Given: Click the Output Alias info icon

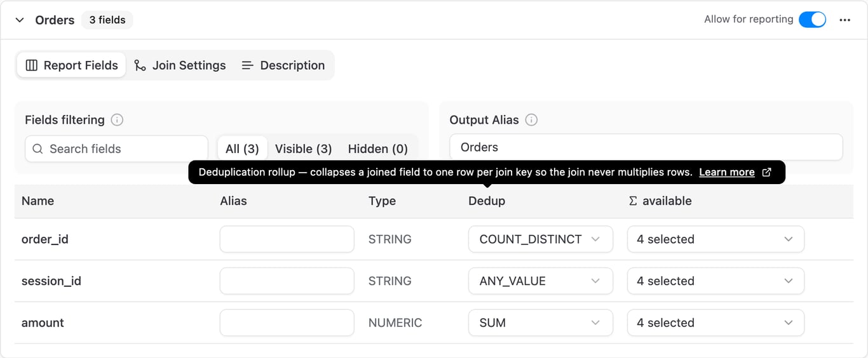Looking at the screenshot, I should click(x=531, y=120).
